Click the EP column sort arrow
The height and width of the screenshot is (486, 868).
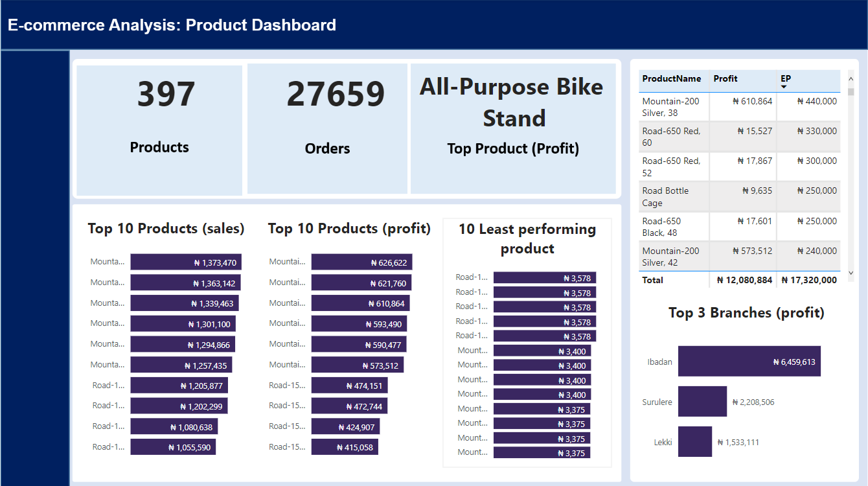784,87
